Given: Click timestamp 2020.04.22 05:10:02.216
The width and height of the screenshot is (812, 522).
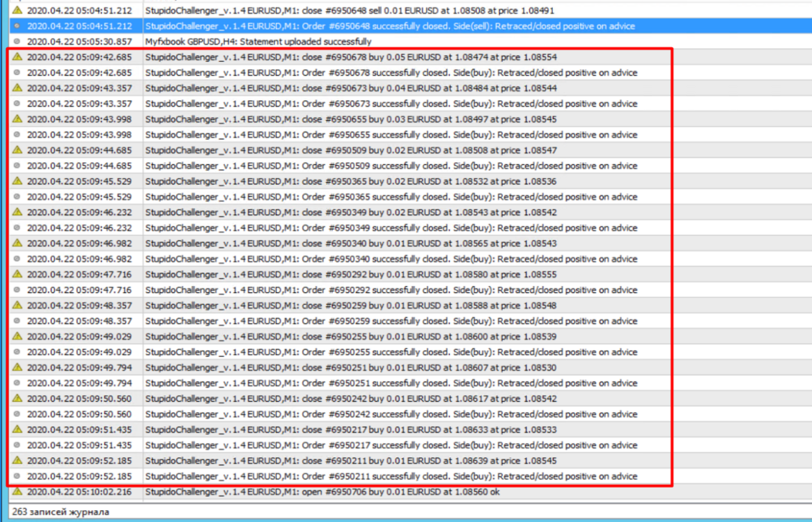Looking at the screenshot, I should coord(79,491).
